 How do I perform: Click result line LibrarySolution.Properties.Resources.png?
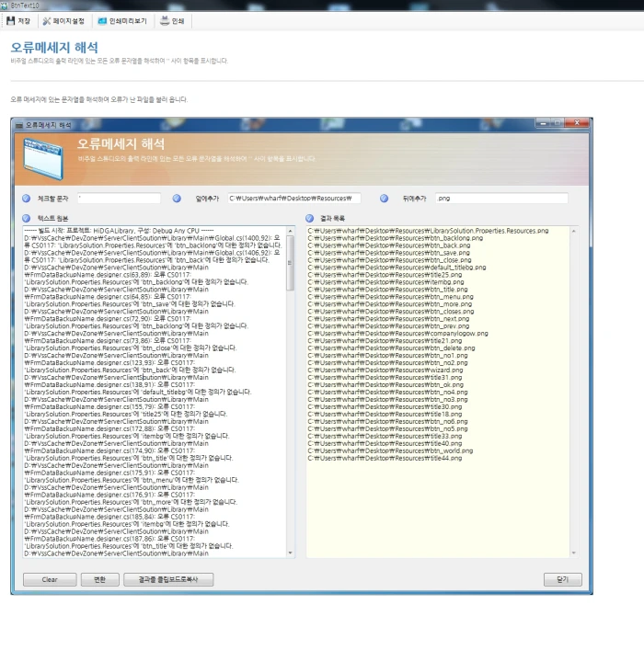tap(428, 231)
